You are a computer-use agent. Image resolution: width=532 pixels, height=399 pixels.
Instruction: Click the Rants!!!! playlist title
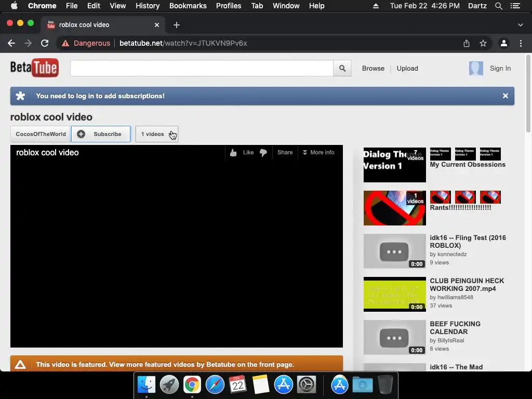tap(460, 208)
